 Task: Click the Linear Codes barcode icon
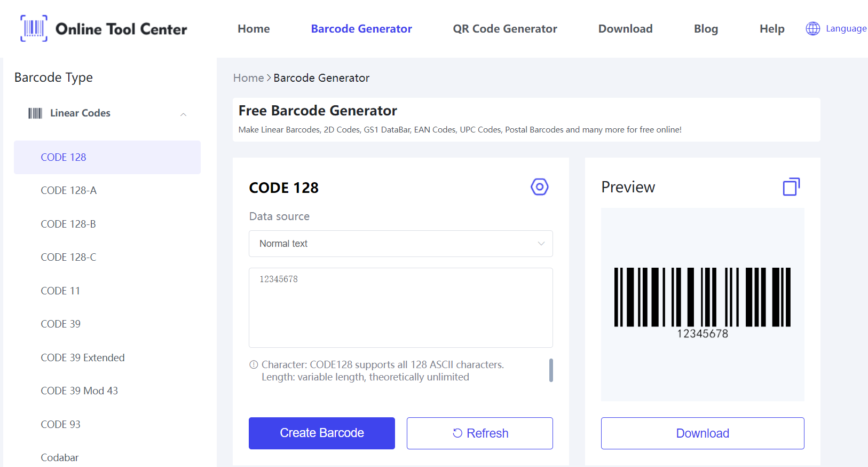click(35, 113)
